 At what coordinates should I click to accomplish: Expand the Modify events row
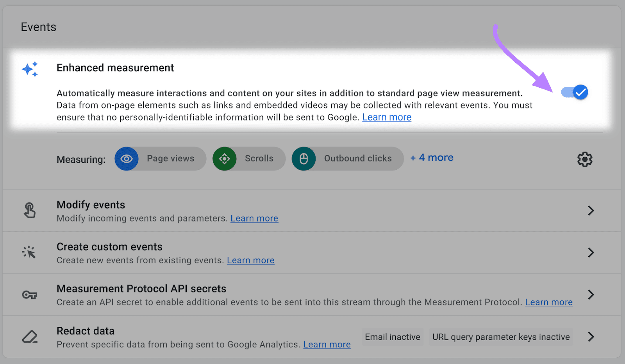[x=591, y=211]
